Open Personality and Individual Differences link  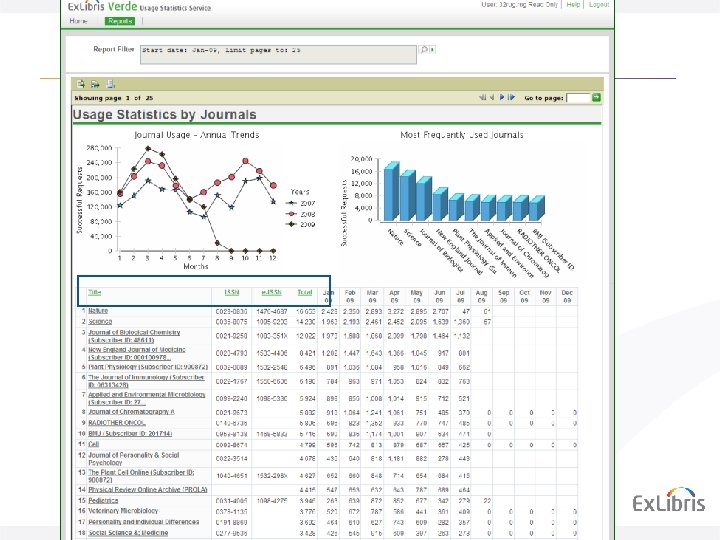click(x=144, y=522)
